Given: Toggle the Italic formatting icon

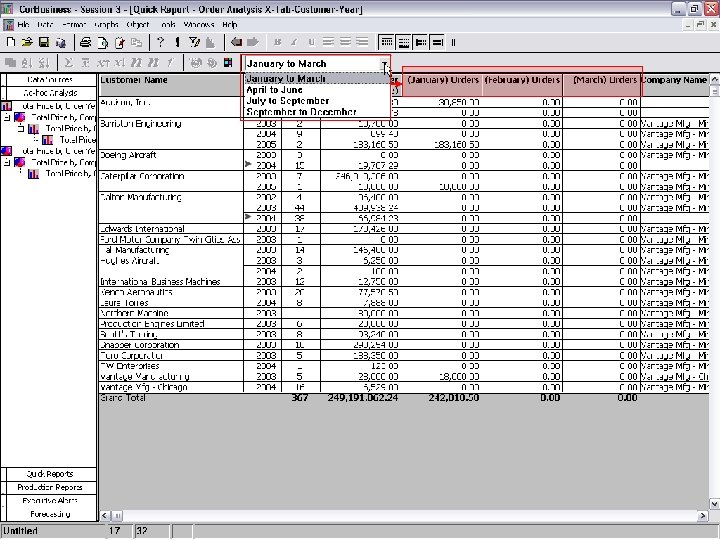Looking at the screenshot, I should [294, 43].
